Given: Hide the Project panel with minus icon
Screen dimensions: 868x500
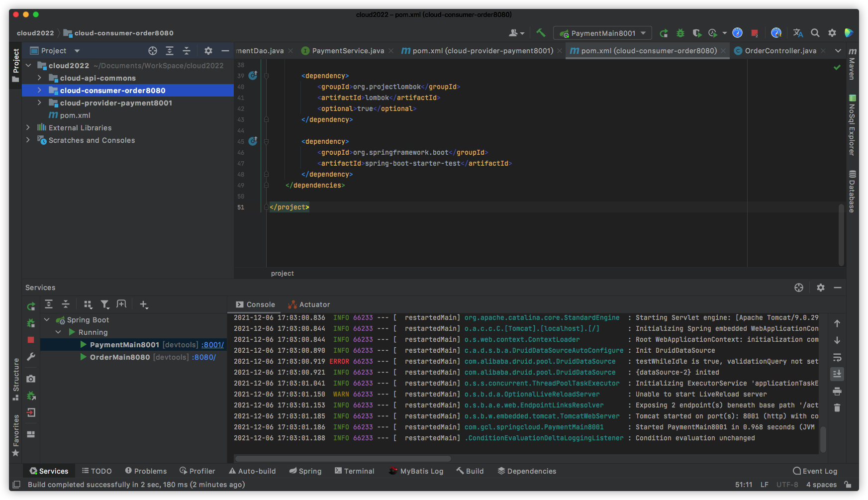Looking at the screenshot, I should [x=225, y=51].
